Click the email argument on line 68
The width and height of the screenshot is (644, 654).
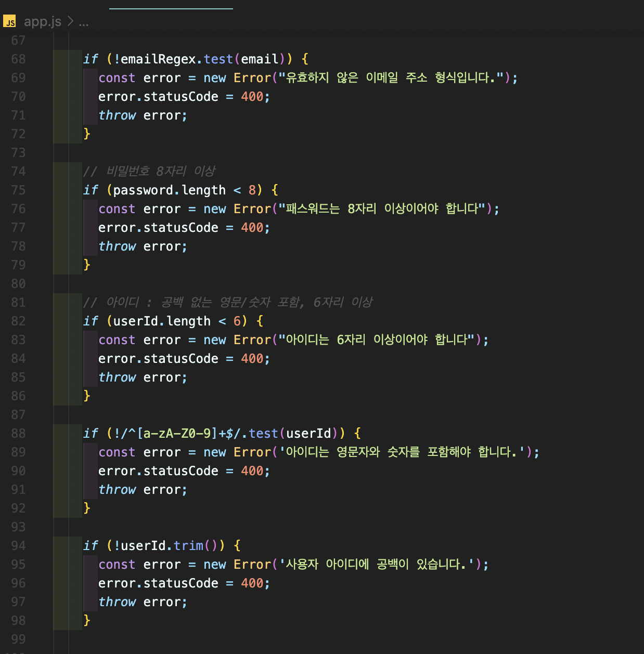point(260,59)
